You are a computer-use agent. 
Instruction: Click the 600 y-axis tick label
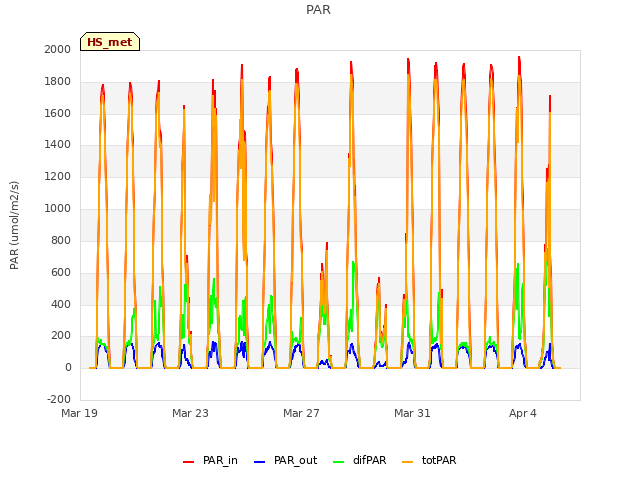61,273
